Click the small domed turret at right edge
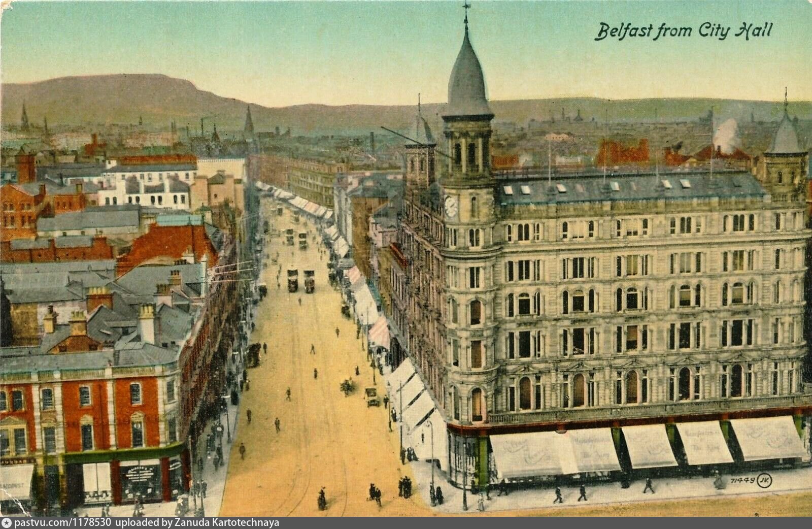The width and height of the screenshot is (812, 529). (785, 135)
